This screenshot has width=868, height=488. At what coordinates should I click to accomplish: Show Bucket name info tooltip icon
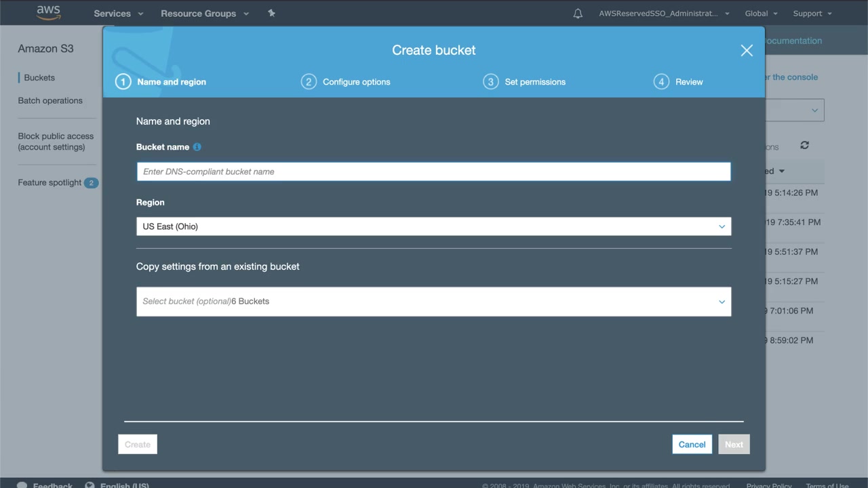click(x=197, y=146)
